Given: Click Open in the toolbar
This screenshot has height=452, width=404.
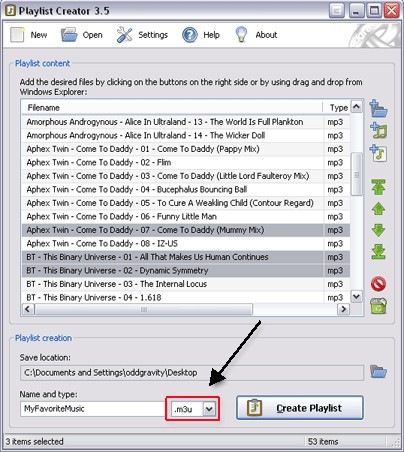Looking at the screenshot, I should (x=82, y=35).
